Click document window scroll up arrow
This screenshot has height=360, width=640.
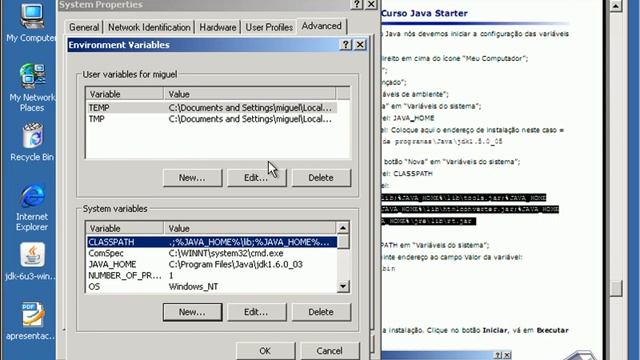616,5
